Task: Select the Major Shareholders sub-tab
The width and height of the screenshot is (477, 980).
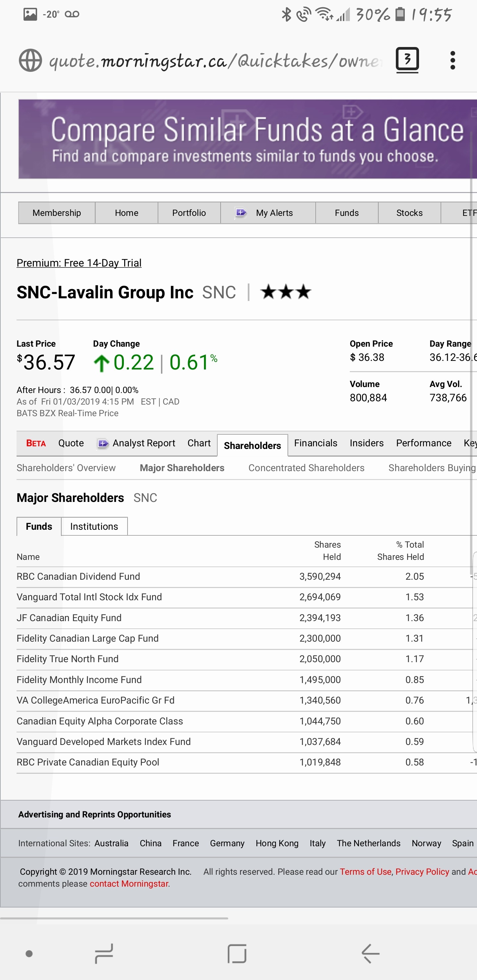Action: coord(182,468)
